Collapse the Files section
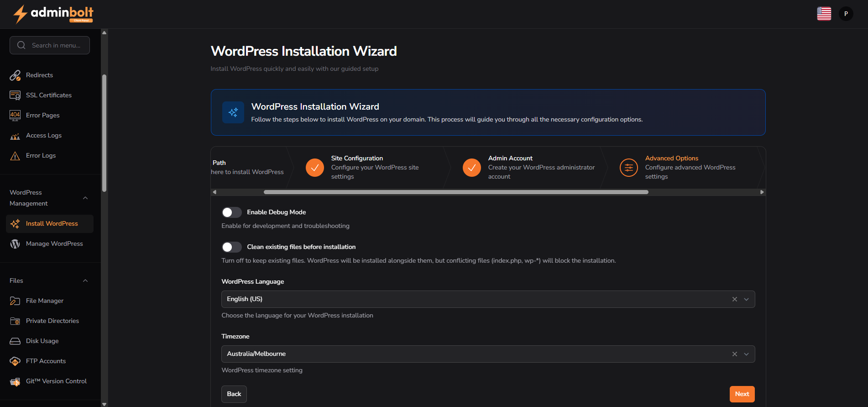 point(85,280)
